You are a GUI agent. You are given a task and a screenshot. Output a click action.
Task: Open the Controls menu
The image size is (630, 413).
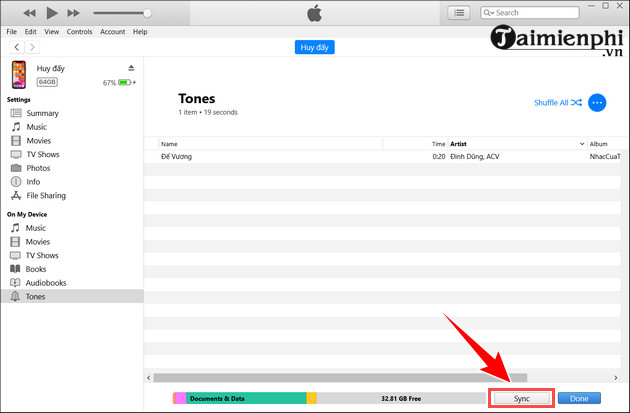[80, 32]
